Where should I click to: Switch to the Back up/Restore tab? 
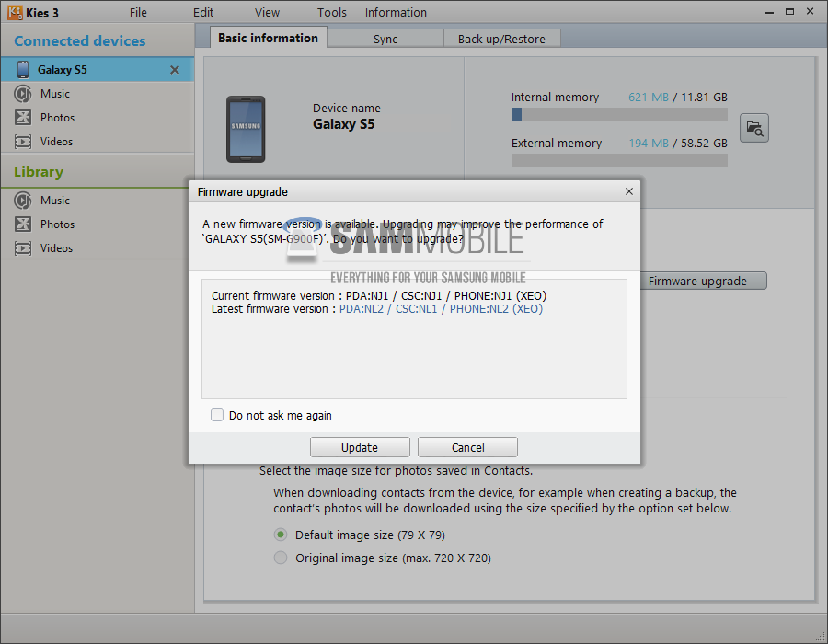pyautogui.click(x=501, y=39)
